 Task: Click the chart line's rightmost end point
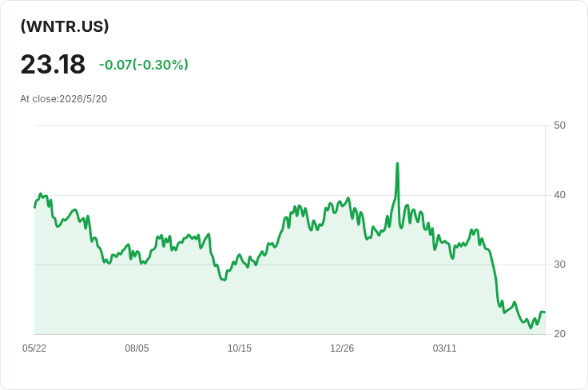545,312
